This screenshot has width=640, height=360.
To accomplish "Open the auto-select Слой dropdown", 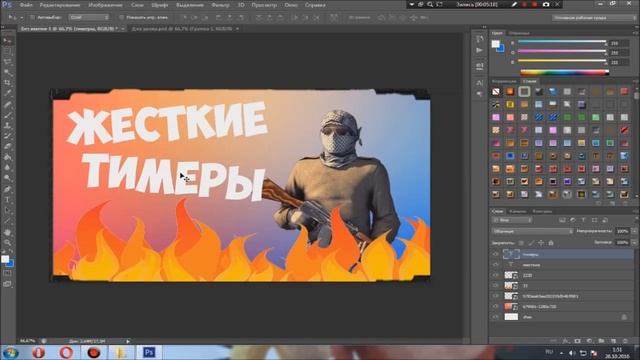I will tap(89, 18).
